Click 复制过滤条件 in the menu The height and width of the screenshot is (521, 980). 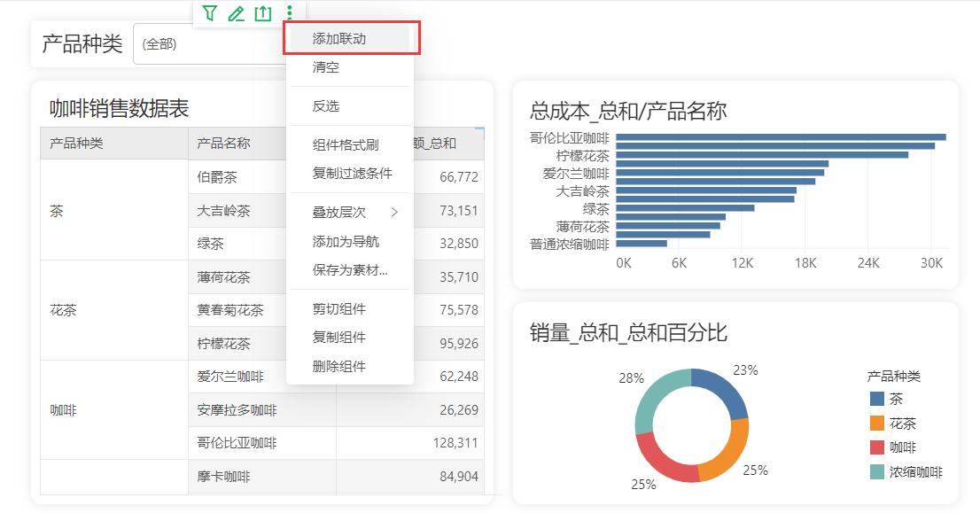pos(352,174)
